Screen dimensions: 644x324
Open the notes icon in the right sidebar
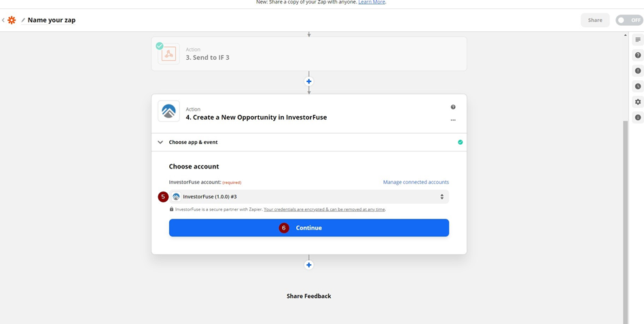tap(638, 39)
